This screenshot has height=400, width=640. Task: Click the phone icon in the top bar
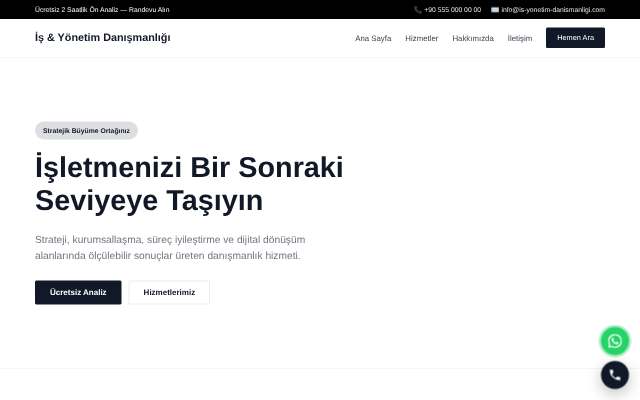pos(418,10)
